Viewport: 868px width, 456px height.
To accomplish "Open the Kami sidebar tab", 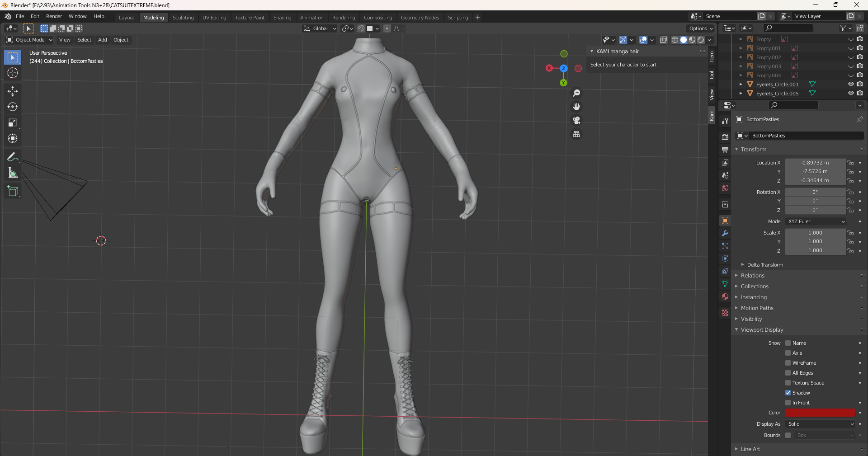I will (x=712, y=115).
